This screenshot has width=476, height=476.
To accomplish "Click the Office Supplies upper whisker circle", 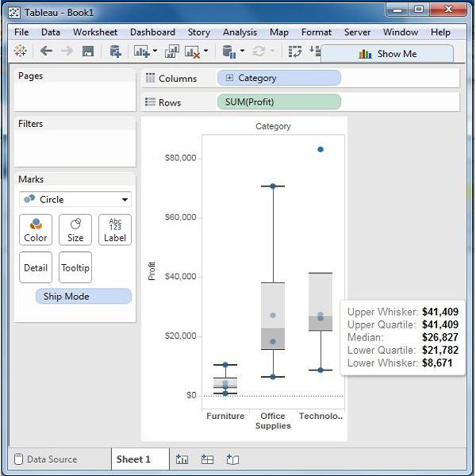I will pos(273,186).
